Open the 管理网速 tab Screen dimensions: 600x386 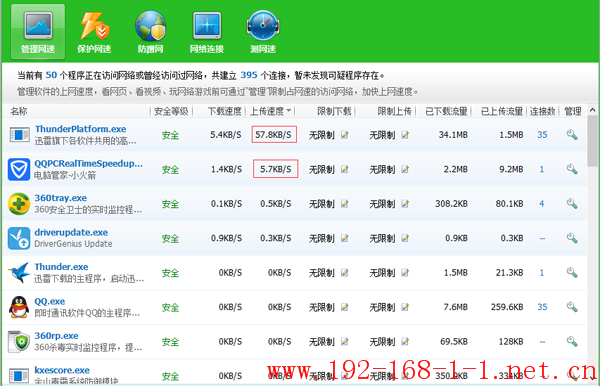38,32
